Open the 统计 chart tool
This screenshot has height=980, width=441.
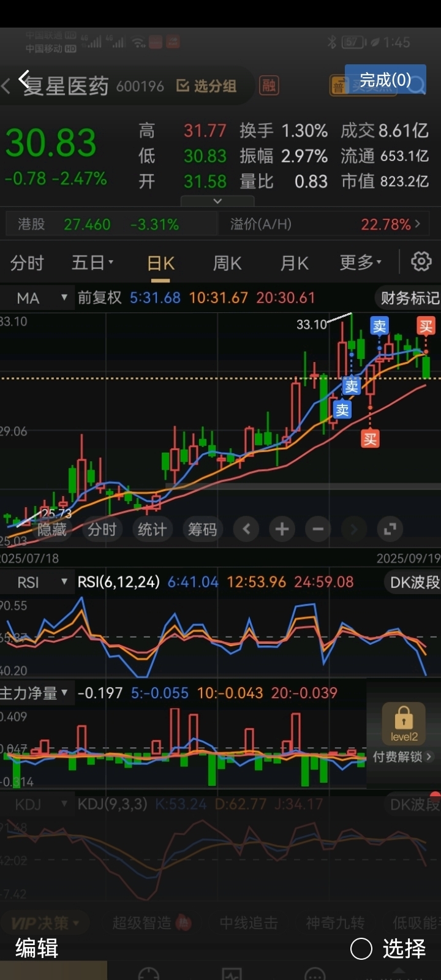point(152,529)
